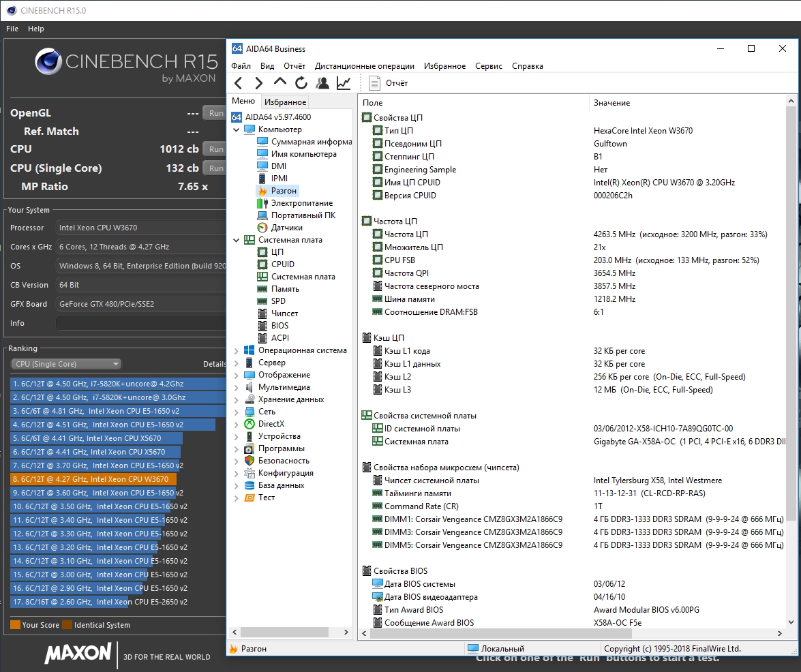
Task: Run the OpenGL test in Cinebench
Action: [215, 113]
